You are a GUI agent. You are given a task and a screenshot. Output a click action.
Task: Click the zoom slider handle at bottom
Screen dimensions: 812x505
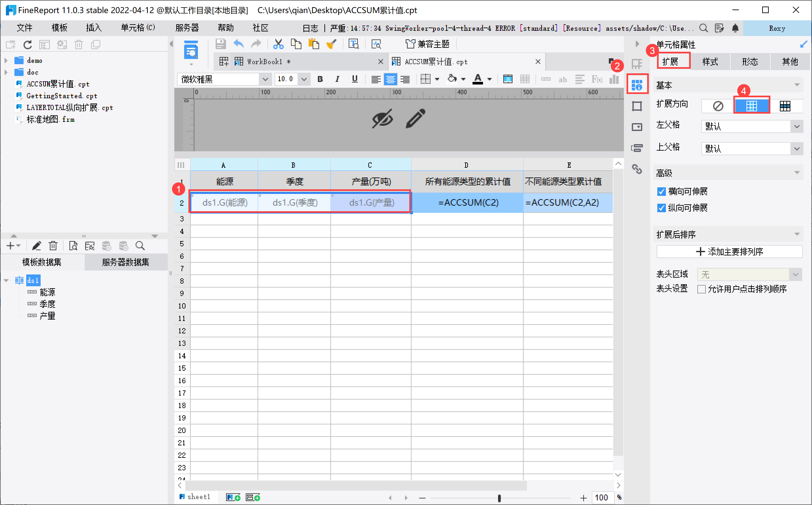click(499, 498)
